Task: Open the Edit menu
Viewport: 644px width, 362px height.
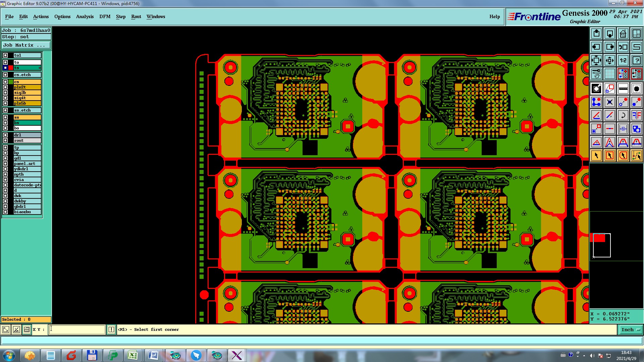Action: click(23, 16)
